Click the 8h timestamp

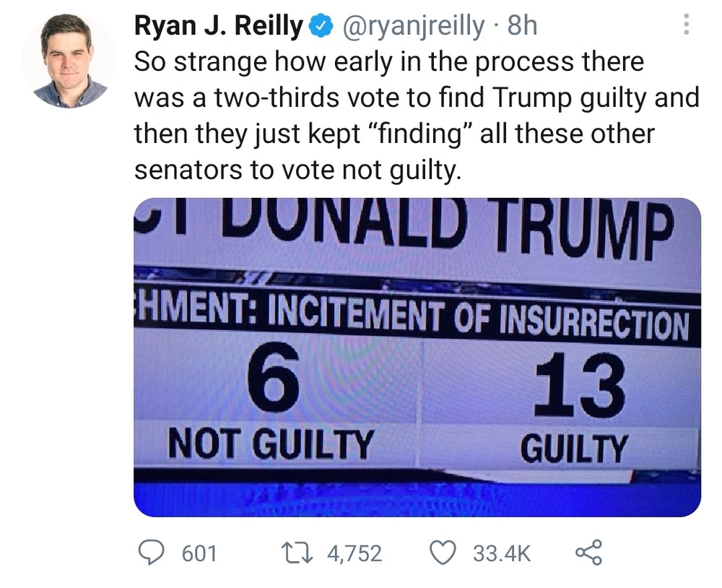523,27
